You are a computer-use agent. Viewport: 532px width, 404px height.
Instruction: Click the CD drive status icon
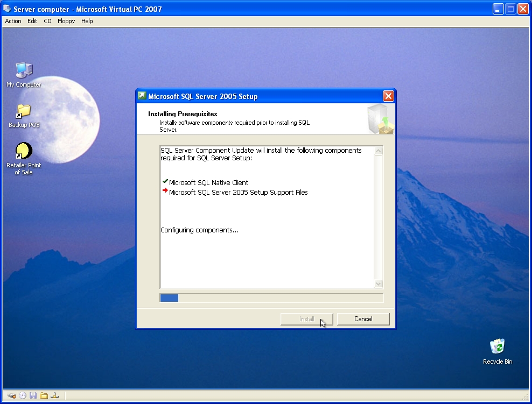pos(23,395)
